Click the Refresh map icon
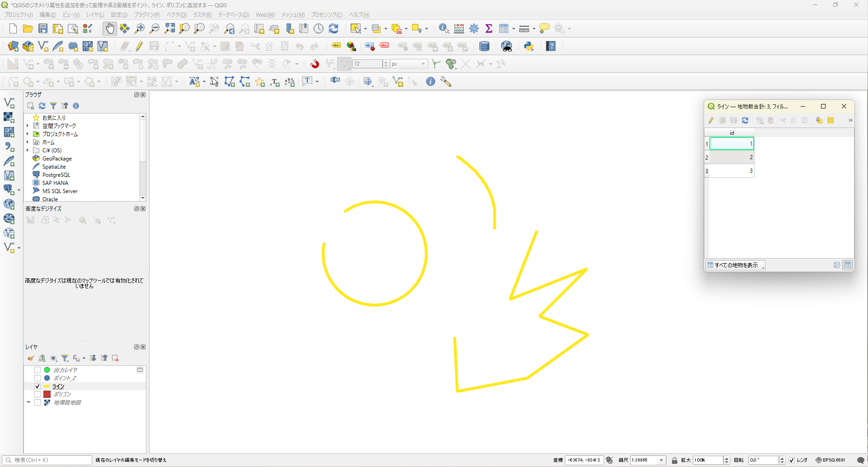This screenshot has width=868, height=467. coord(333,28)
